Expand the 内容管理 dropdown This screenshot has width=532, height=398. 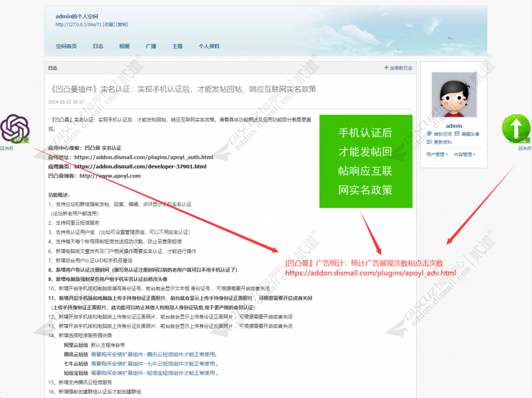pos(465,154)
